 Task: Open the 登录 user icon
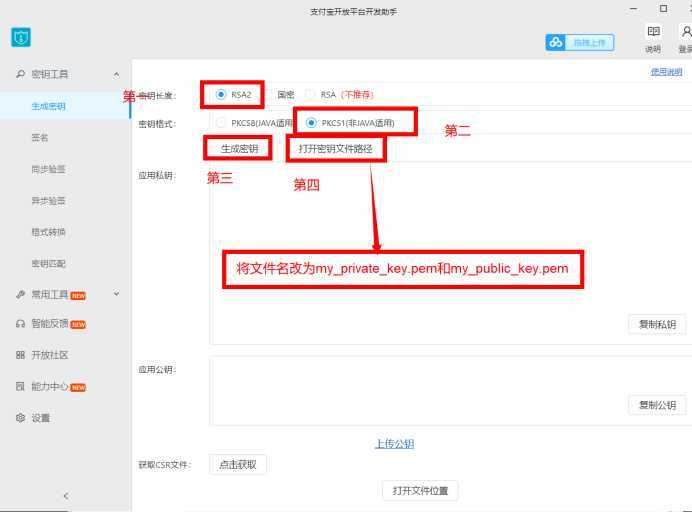pyautogui.click(x=686, y=32)
